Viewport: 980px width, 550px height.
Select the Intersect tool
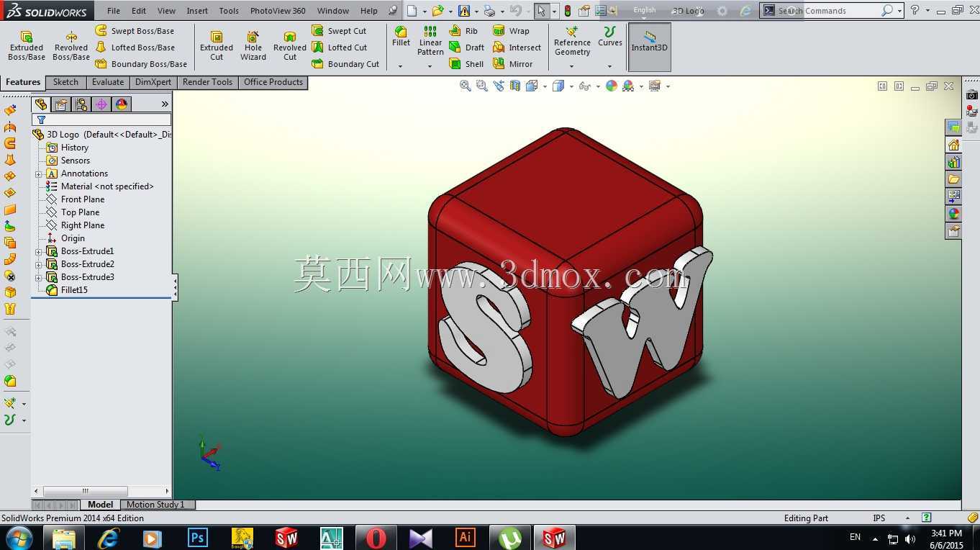click(517, 48)
